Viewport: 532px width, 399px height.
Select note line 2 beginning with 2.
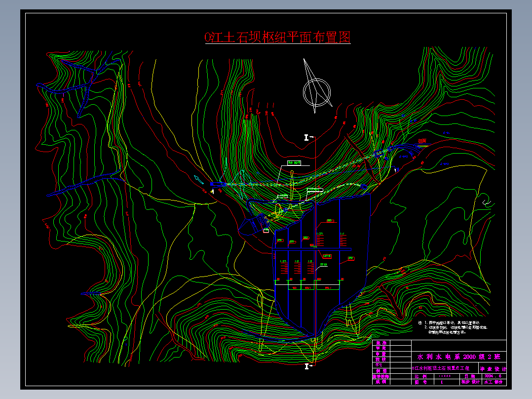click(x=456, y=327)
